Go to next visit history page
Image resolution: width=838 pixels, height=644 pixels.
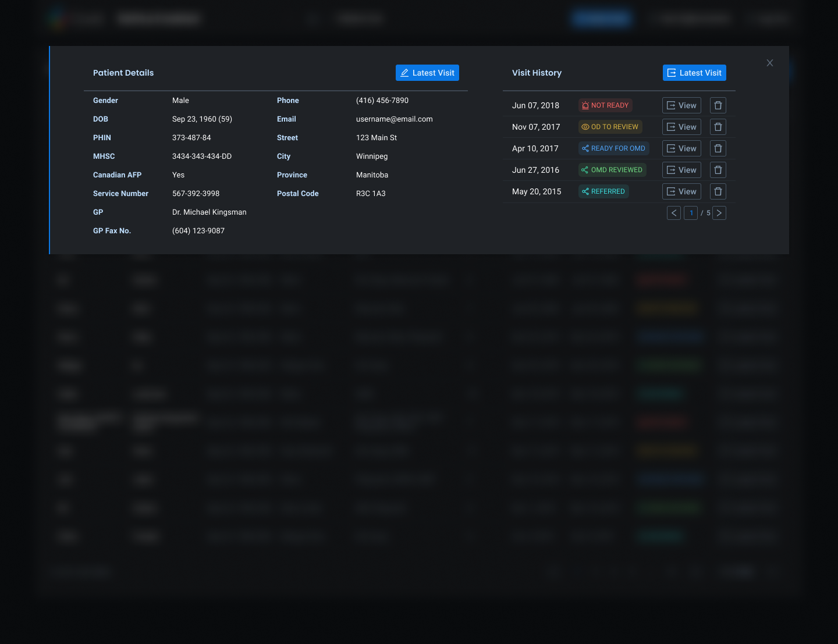point(719,213)
